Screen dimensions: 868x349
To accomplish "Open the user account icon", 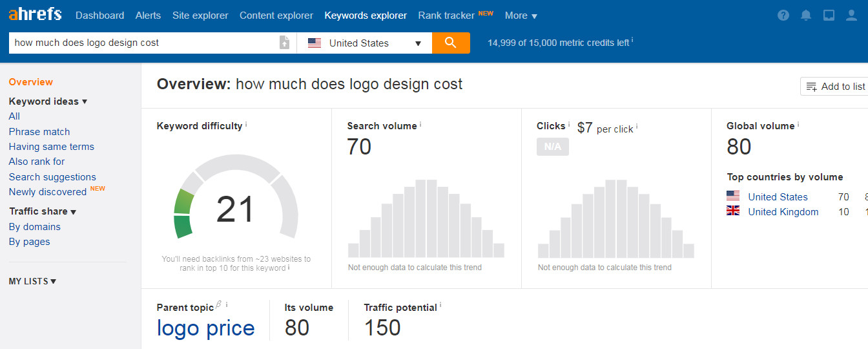I will click(x=851, y=15).
